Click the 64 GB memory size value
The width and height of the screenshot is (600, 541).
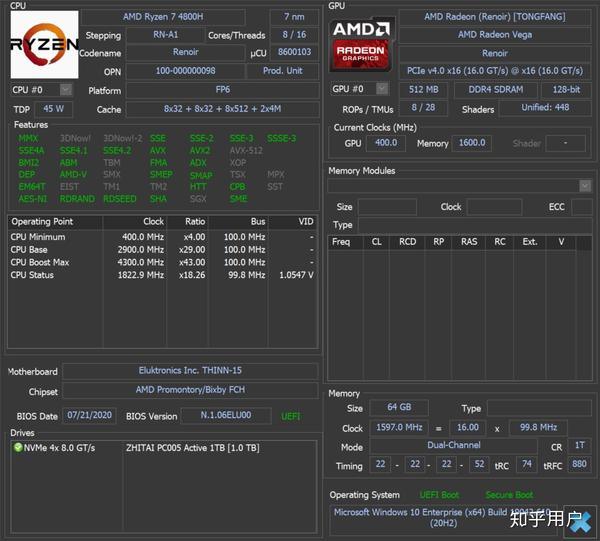(399, 407)
